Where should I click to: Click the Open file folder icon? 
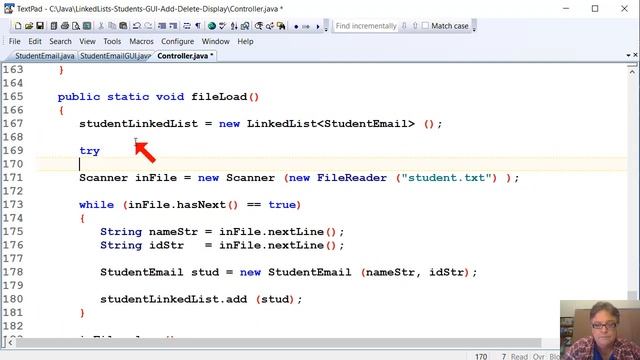tap(29, 26)
